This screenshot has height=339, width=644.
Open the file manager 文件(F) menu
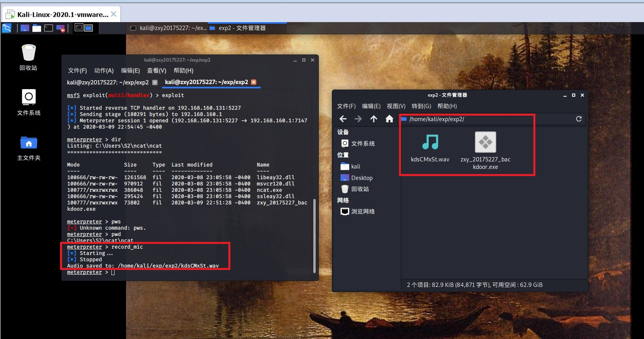pyautogui.click(x=346, y=106)
